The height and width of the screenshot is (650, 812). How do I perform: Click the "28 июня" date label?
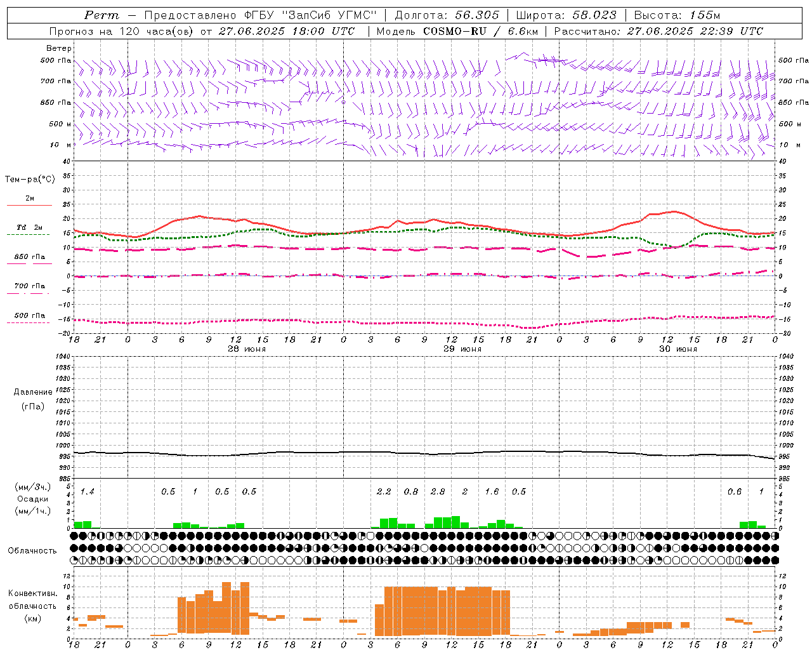[x=247, y=349]
